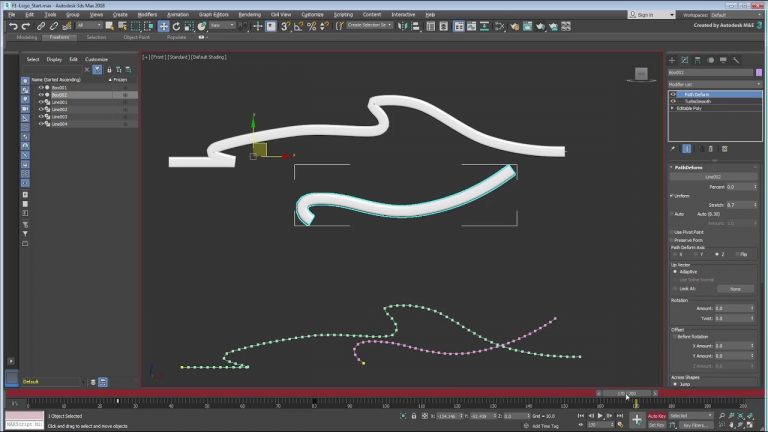The height and width of the screenshot is (432, 768).
Task: Click scene explorer lock icon
Action: coord(109,70)
